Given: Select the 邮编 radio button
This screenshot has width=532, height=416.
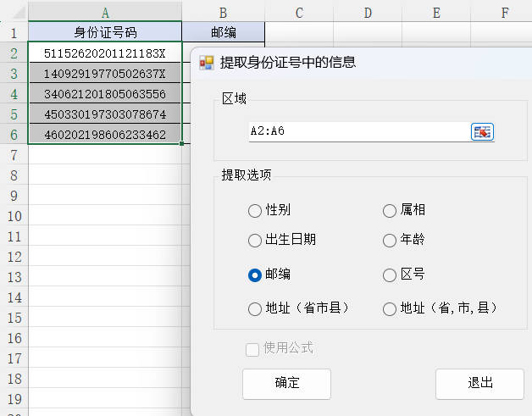Looking at the screenshot, I should (254, 275).
